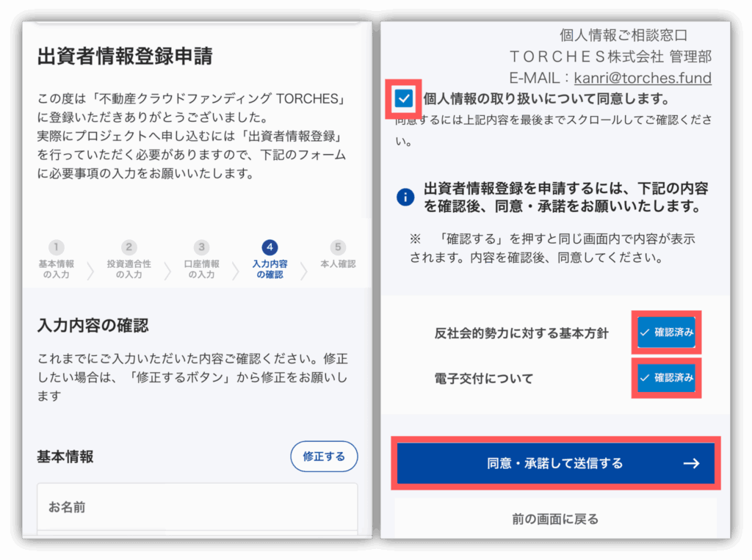This screenshot has height=560, width=752.
Task: Toggle 確認済み for 電子交付について
Action: [x=666, y=378]
